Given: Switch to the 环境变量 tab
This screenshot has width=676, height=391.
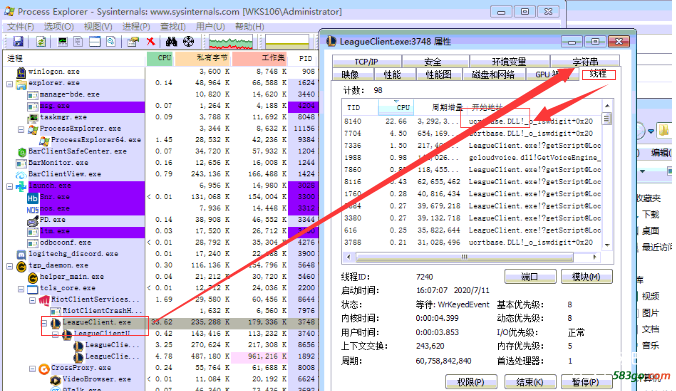Looking at the screenshot, I should tap(509, 62).
